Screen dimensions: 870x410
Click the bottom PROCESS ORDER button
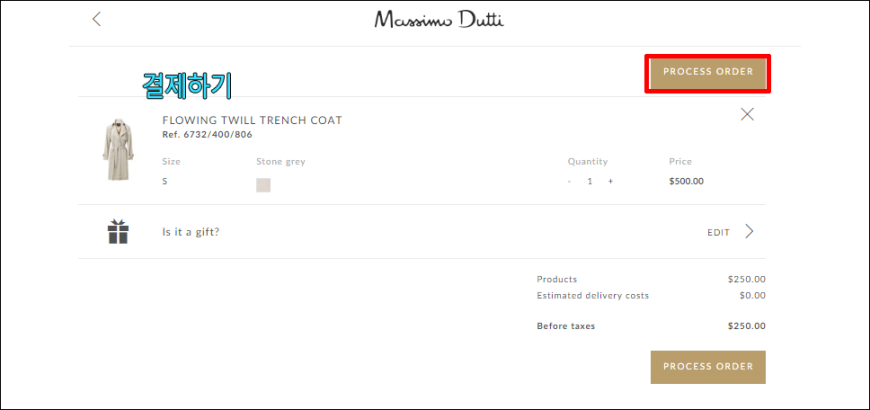pos(708,367)
